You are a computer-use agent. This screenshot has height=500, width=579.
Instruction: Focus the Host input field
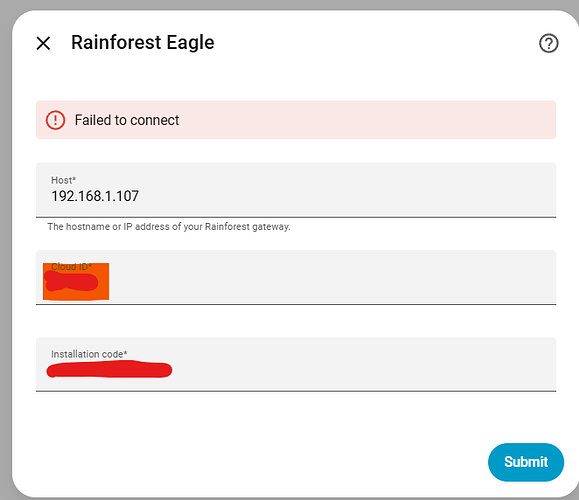coord(296,190)
